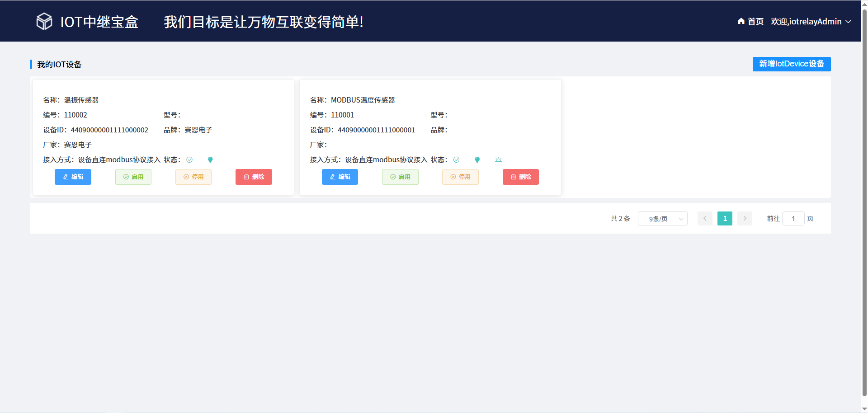868x413 pixels.
Task: Enable the 温振传感器 device with 启用
Action: 133,177
